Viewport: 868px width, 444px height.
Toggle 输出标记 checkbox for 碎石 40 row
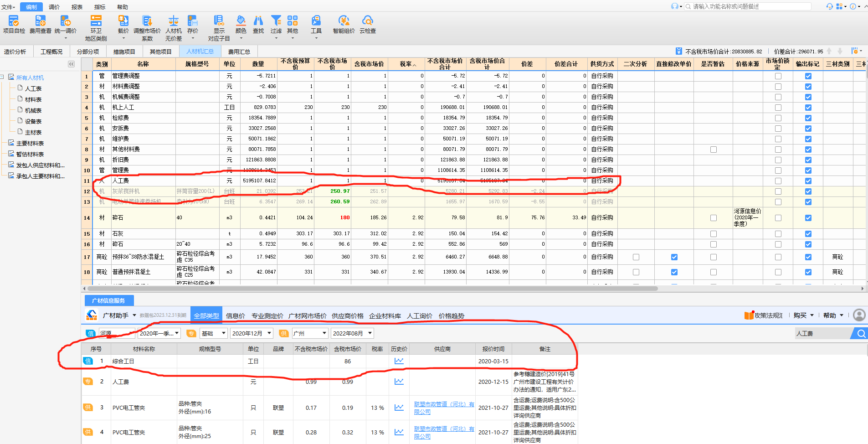[x=808, y=218]
